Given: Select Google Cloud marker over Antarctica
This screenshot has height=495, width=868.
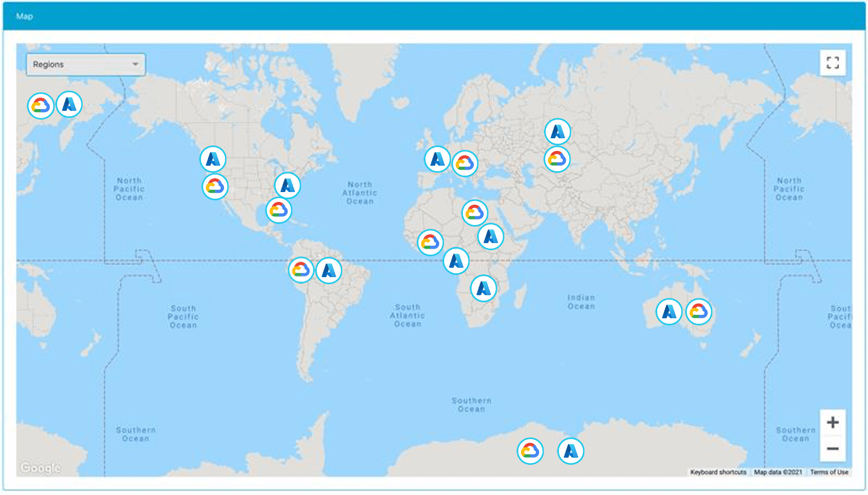Looking at the screenshot, I should (x=530, y=451).
